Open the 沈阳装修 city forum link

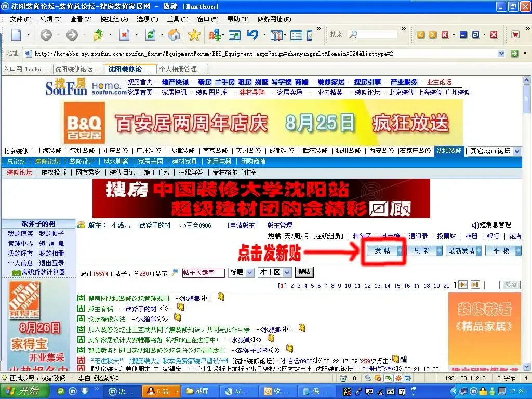(449, 151)
